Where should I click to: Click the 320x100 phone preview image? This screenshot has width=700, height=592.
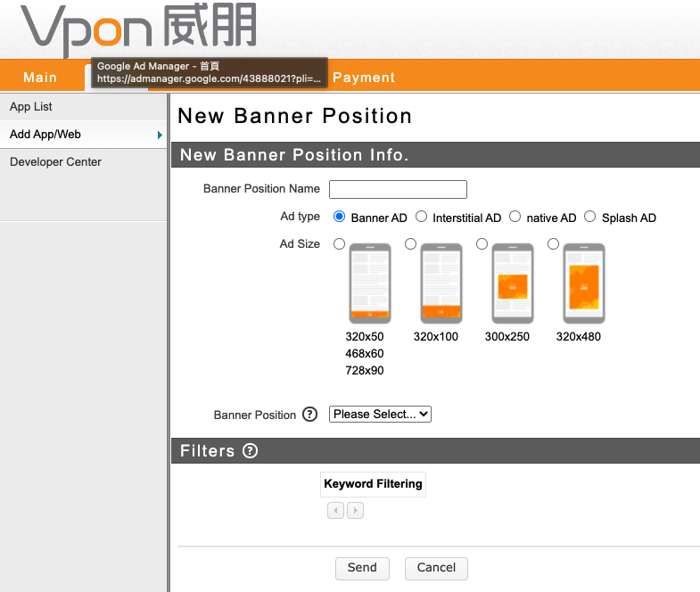pyautogui.click(x=441, y=283)
